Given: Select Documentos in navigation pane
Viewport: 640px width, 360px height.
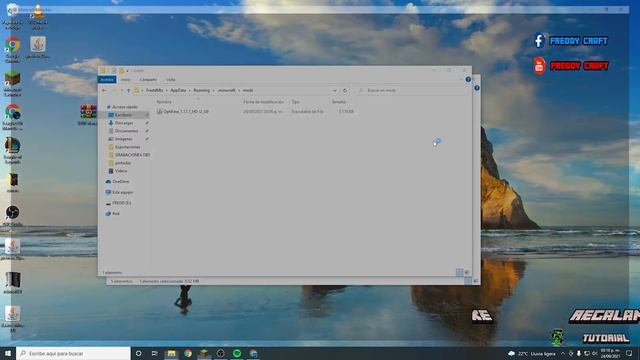Looking at the screenshot, I should 126,131.
